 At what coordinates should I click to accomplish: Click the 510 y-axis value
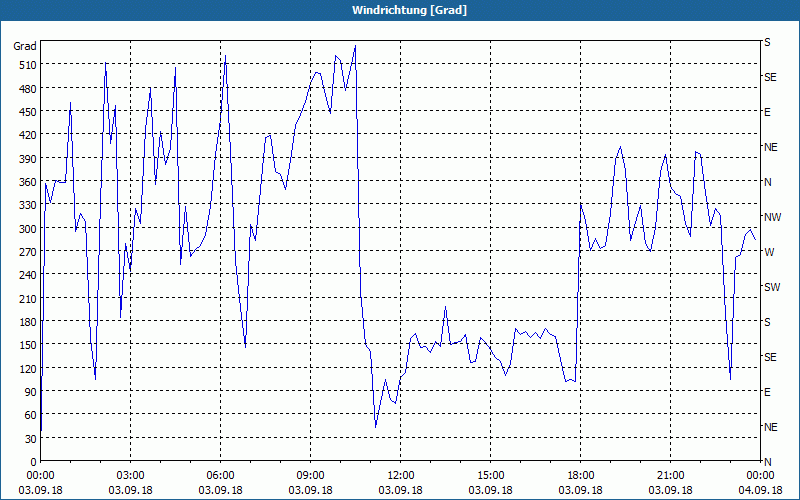click(x=28, y=65)
